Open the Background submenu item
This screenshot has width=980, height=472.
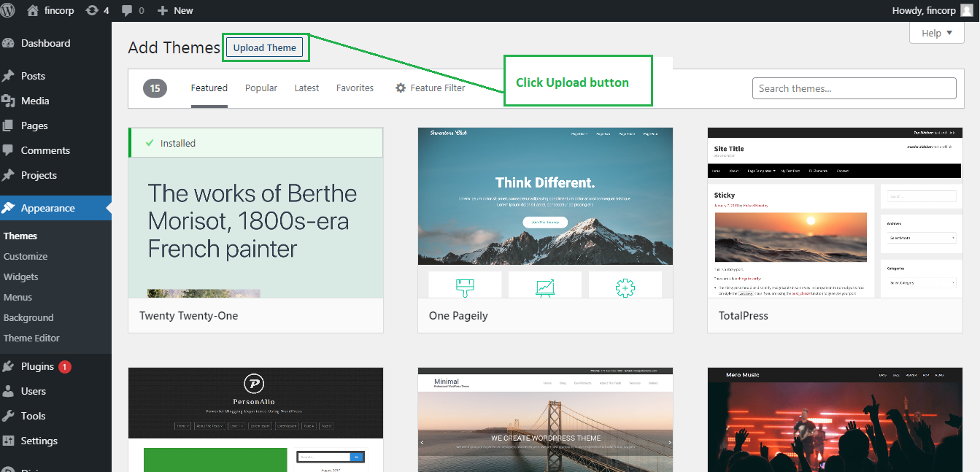tap(28, 317)
